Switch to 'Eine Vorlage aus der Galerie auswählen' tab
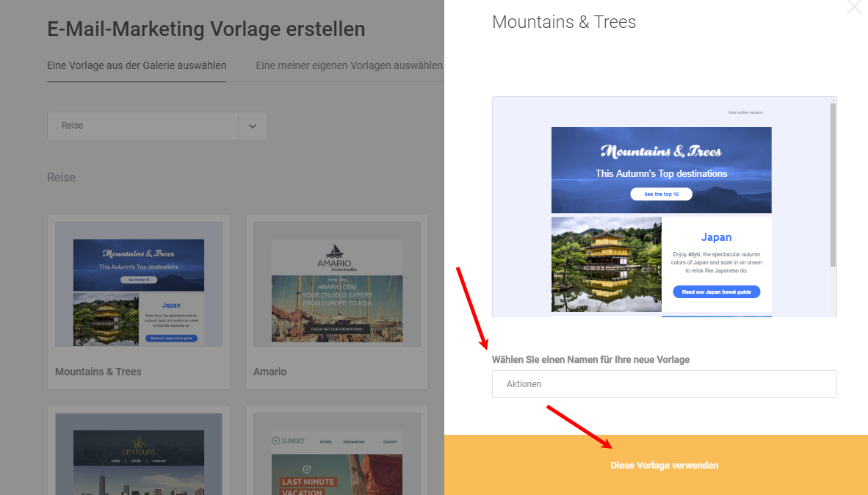This screenshot has width=868, height=495. coord(137,65)
